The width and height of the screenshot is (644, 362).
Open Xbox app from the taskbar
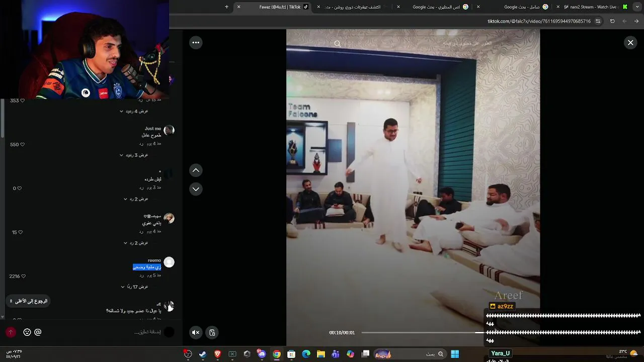(x=232, y=354)
